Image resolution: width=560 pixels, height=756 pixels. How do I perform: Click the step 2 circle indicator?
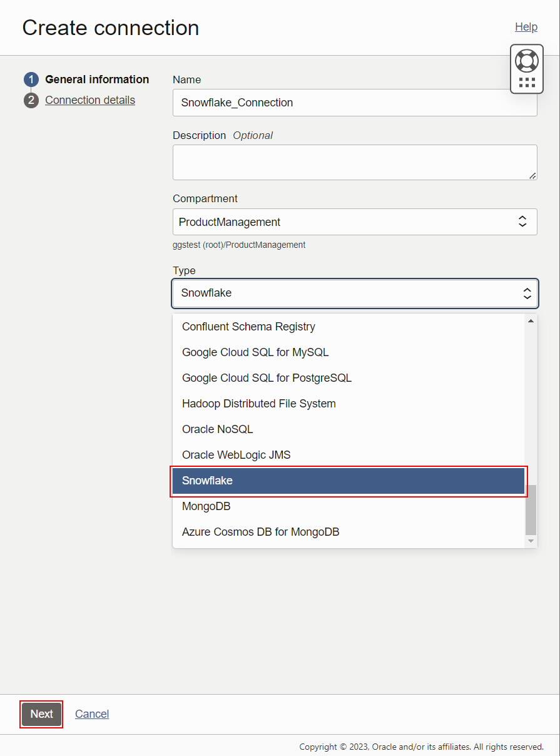point(31,100)
